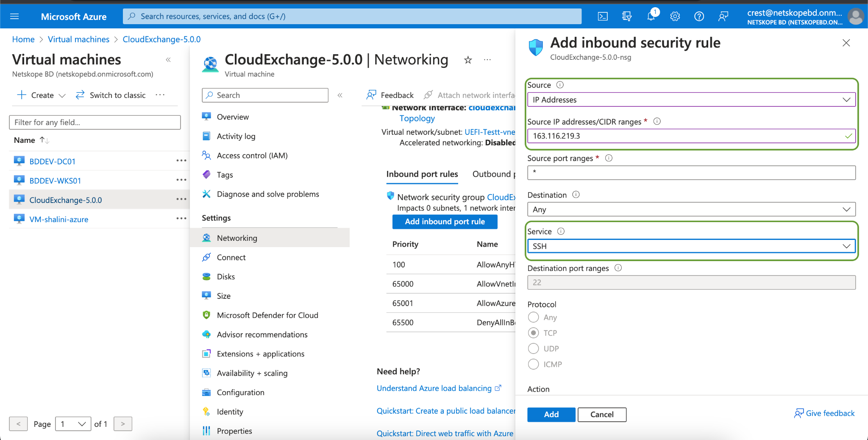Open top bar Feedback person icon
Viewport: 868px width, 440px height.
click(723, 17)
